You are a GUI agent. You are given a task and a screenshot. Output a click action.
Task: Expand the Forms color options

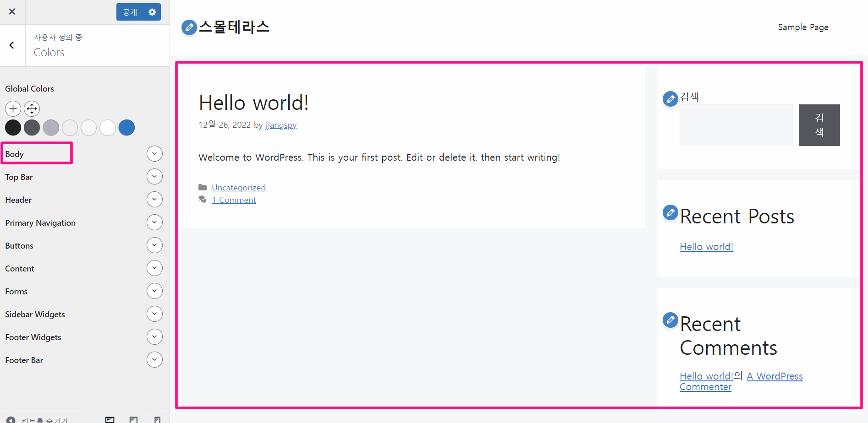154,291
